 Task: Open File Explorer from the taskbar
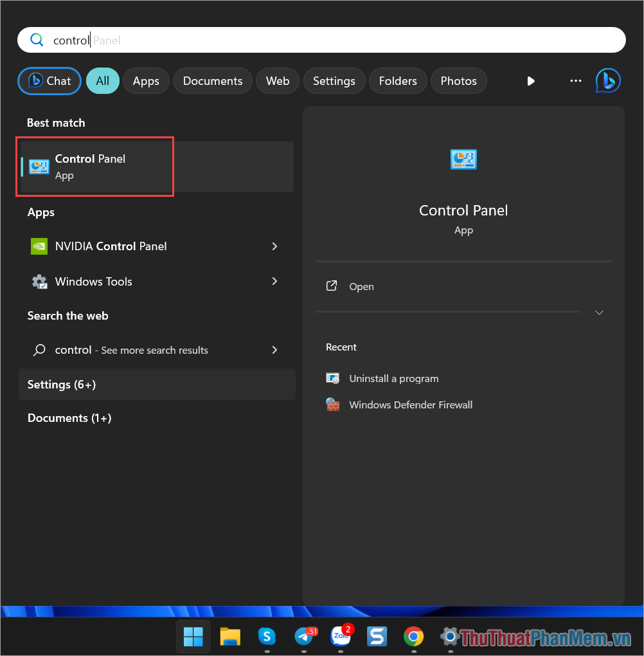pos(229,637)
